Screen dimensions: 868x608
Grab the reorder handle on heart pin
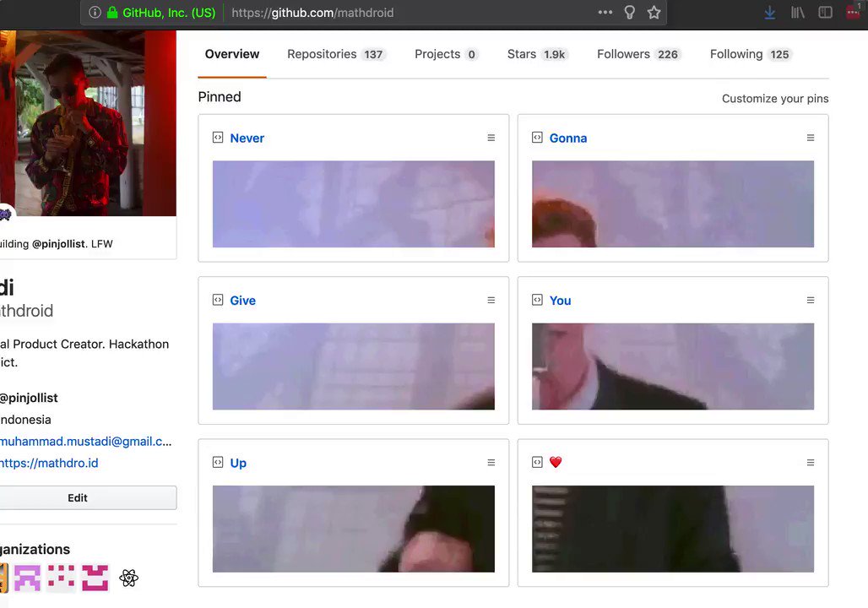point(811,462)
